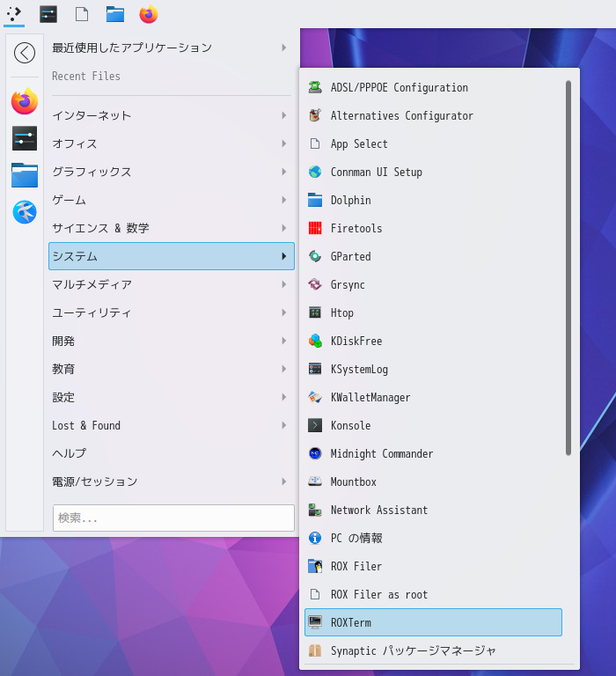
Task: Open Grsync by its text label
Action: pos(348,285)
